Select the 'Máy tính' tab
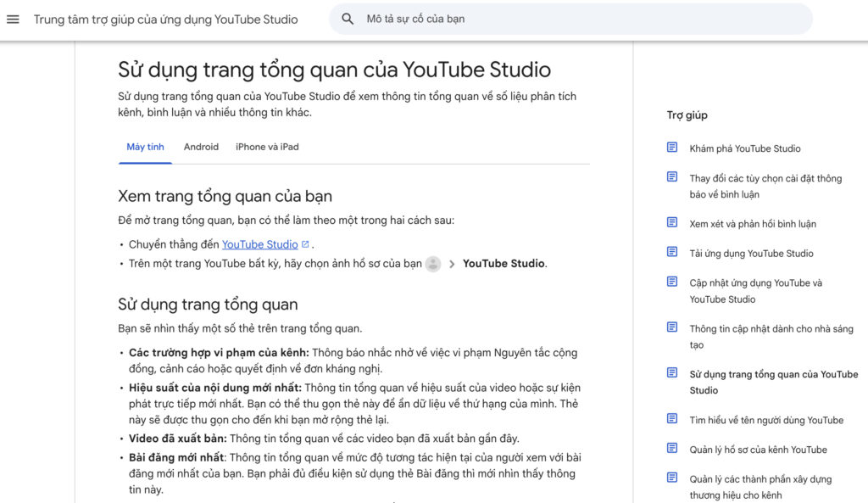This screenshot has height=503, width=868. [x=145, y=147]
